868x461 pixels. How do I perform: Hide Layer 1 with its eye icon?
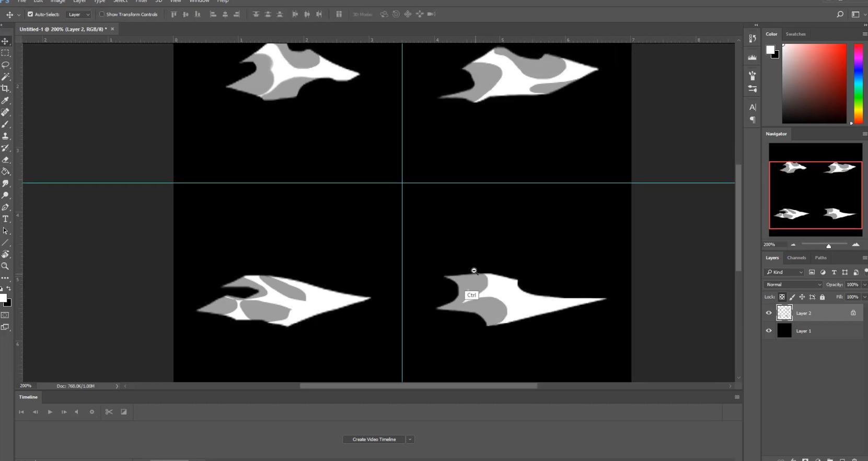[769, 331]
